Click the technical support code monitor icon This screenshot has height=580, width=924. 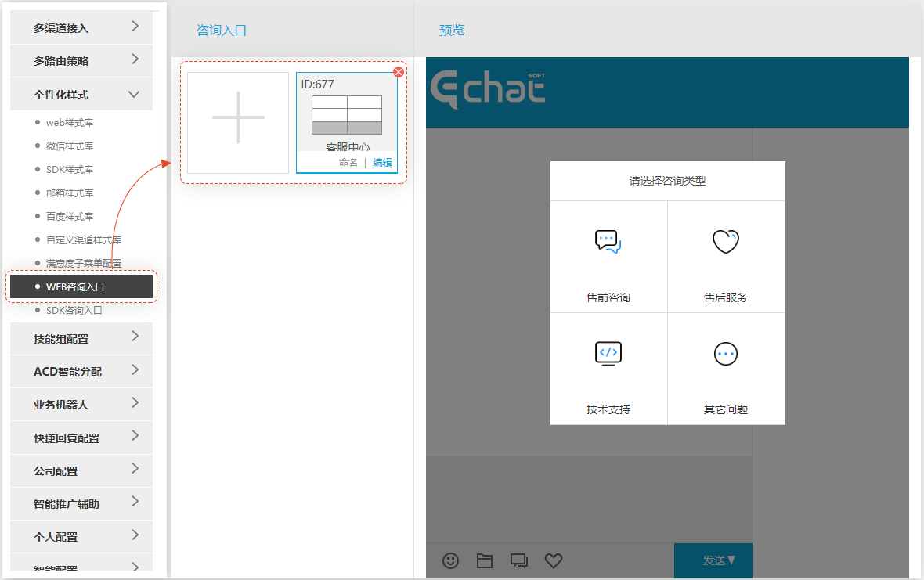[608, 353]
